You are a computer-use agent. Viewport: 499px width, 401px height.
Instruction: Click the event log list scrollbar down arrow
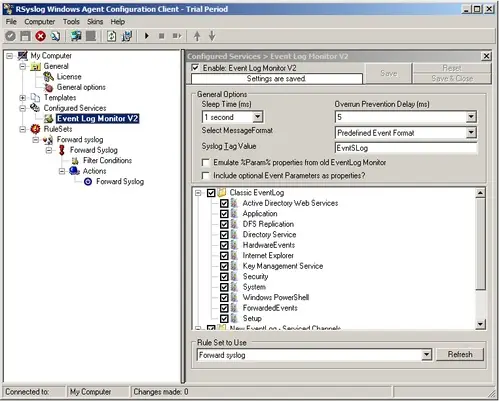[480, 324]
